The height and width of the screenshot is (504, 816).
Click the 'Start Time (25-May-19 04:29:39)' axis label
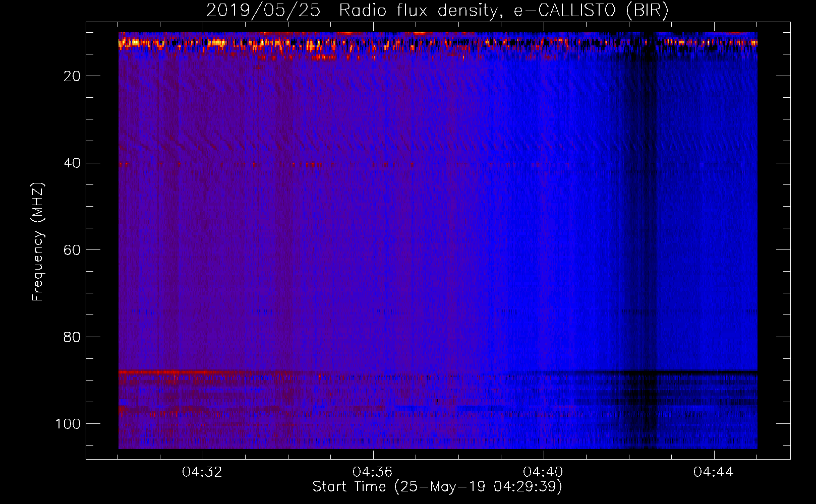click(x=437, y=487)
